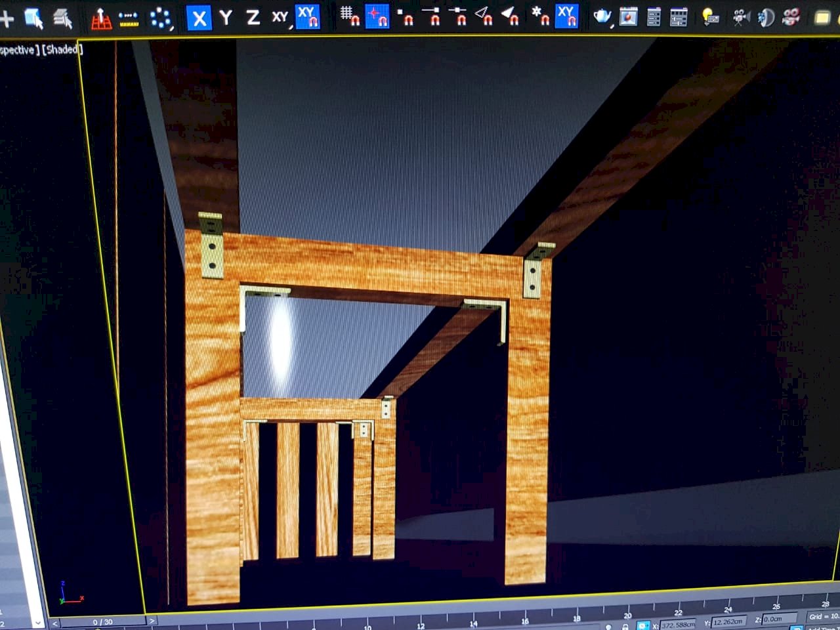Click the time slider next frame arrow
Screen dimensions: 840x630
click(152, 620)
